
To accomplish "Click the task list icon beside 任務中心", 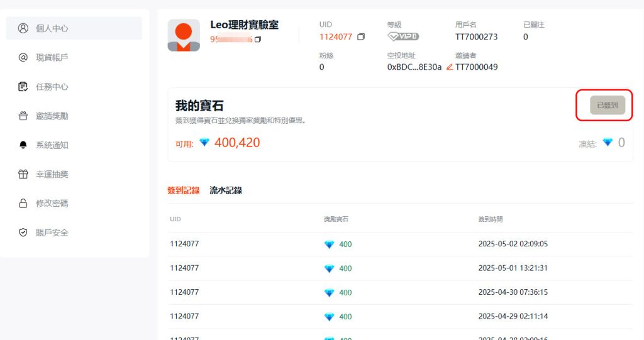I will pos(23,87).
